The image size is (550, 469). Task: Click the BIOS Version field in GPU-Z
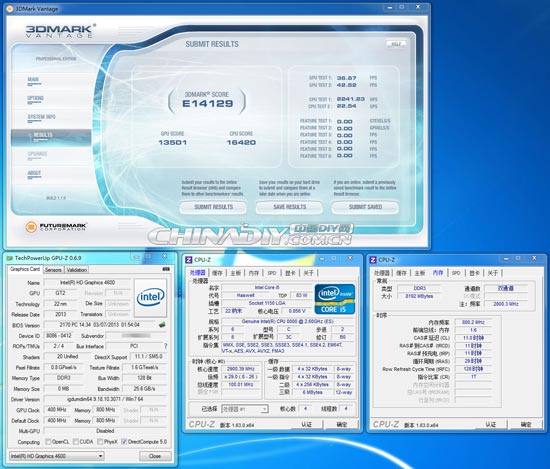pyautogui.click(x=100, y=325)
